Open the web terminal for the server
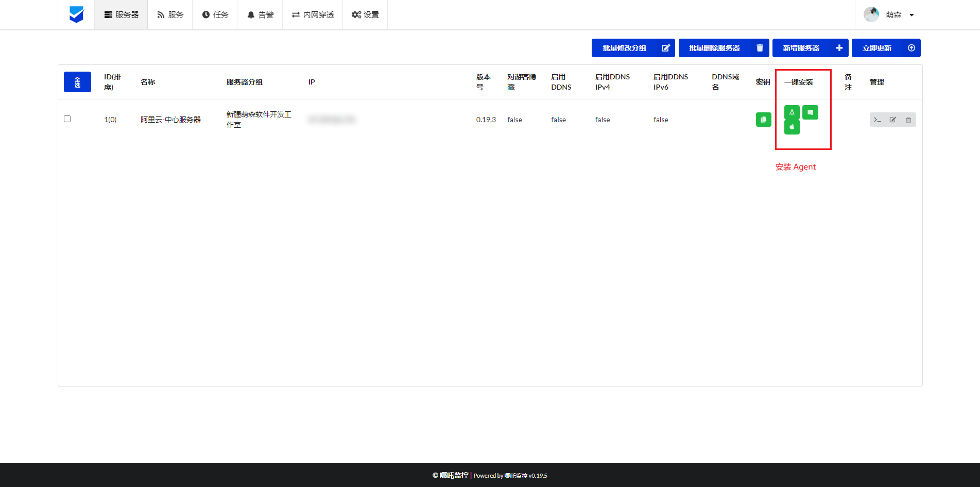980x487 pixels. [878, 120]
